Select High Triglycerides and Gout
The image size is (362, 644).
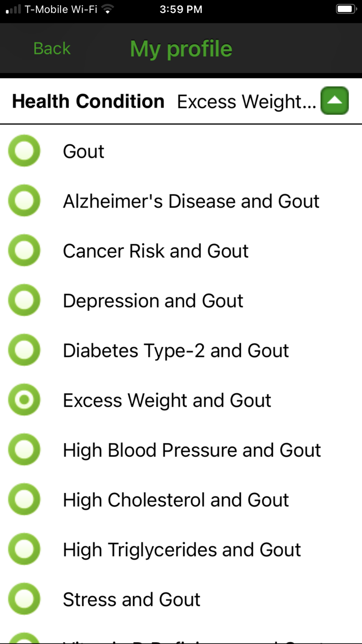pyautogui.click(x=24, y=549)
